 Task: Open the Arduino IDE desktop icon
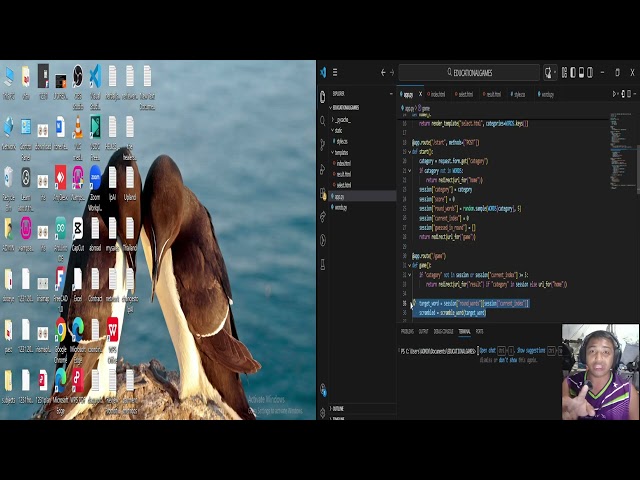60,238
